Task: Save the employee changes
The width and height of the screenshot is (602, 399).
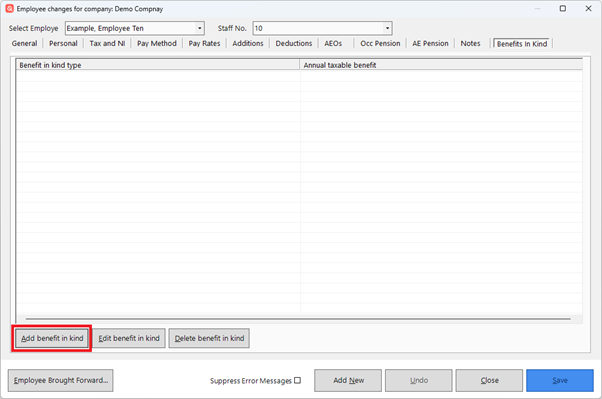Action: (x=560, y=381)
